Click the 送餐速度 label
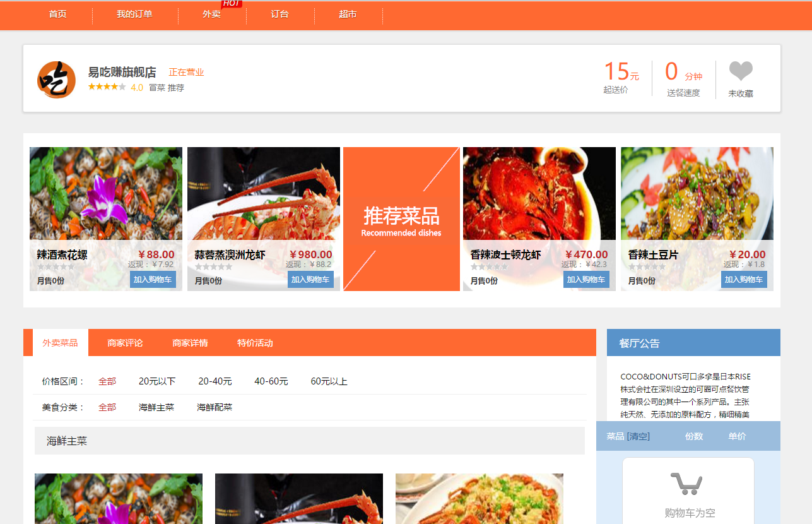The height and width of the screenshot is (524, 812). pyautogui.click(x=683, y=93)
